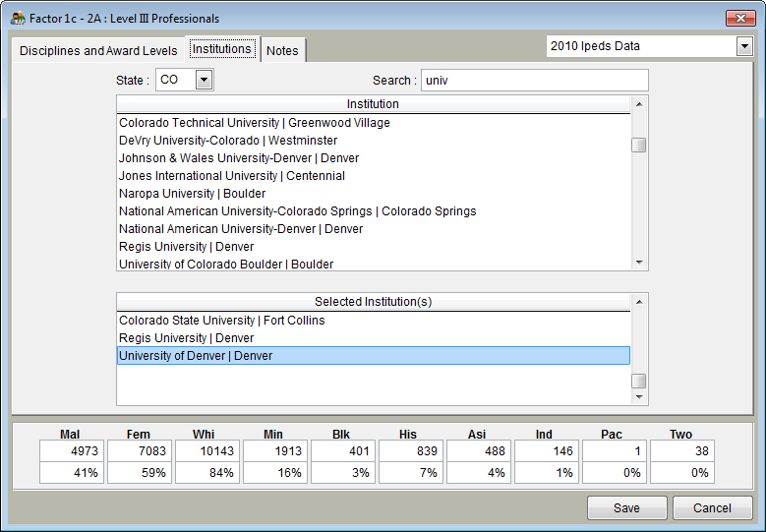Click the Min percentage cell 16%
This screenshot has width=766, height=532.
(x=275, y=473)
